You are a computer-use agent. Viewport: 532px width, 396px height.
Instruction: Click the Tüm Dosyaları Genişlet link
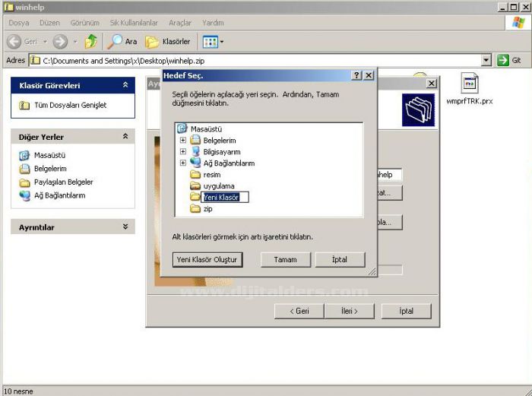(70, 105)
